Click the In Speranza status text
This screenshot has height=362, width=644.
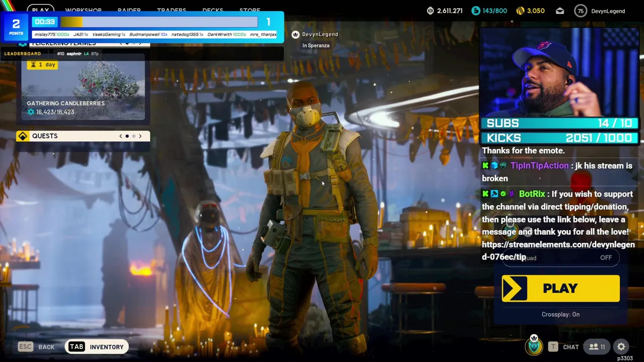coord(316,45)
